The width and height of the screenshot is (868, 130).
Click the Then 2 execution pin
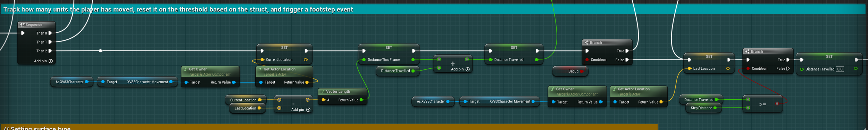click(50, 51)
